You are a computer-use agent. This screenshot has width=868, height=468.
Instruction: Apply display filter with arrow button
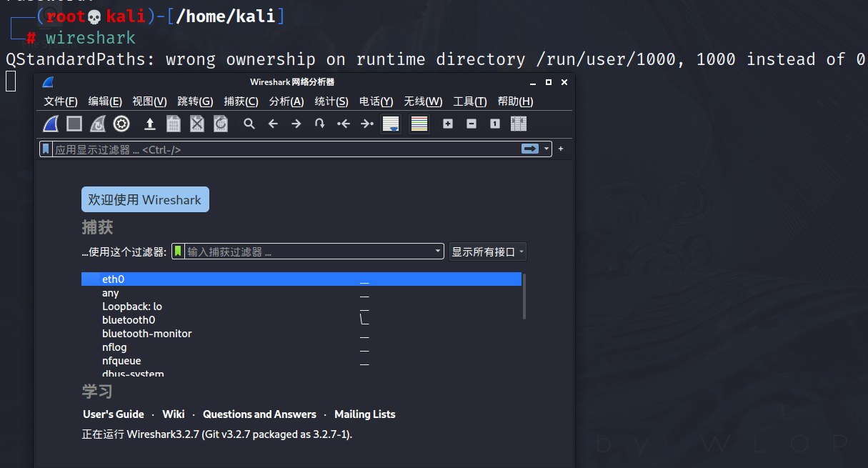[x=531, y=149]
